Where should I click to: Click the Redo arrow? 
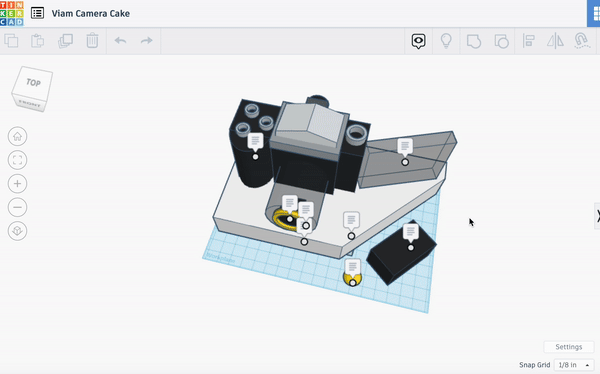tap(147, 41)
